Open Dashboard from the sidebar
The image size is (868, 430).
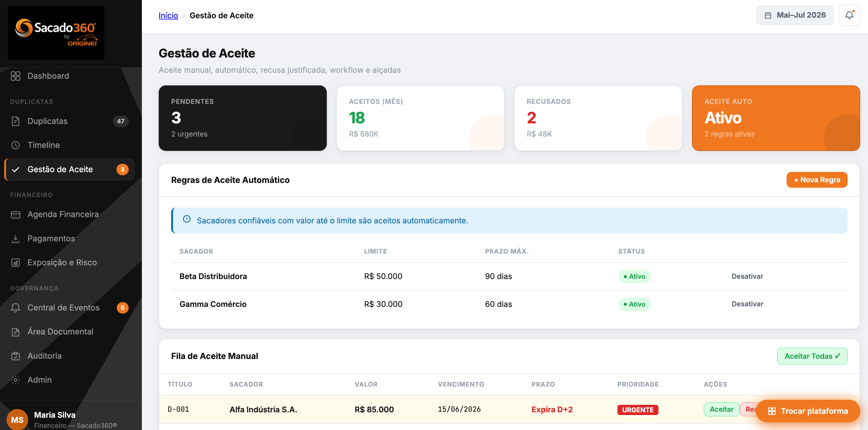(69, 76)
